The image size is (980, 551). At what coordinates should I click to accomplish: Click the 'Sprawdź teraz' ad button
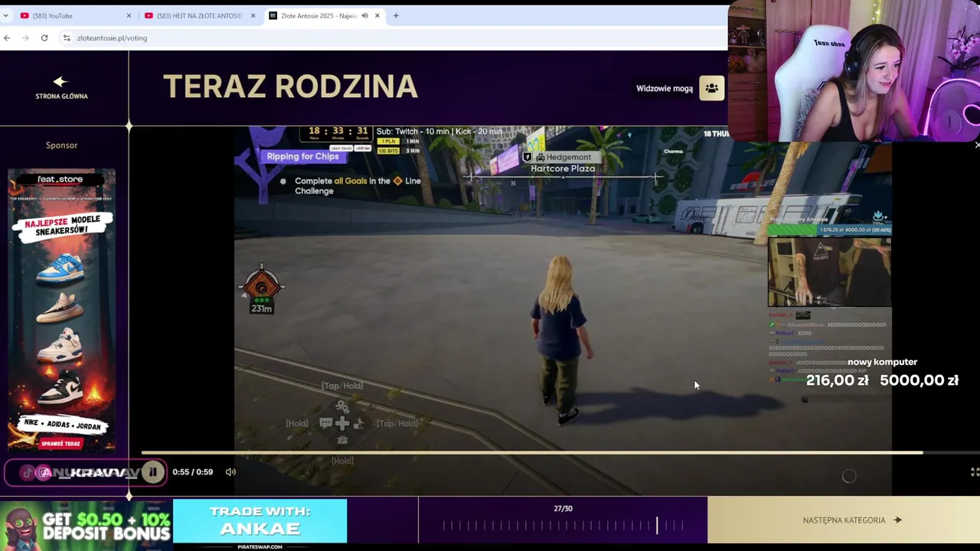(x=61, y=443)
